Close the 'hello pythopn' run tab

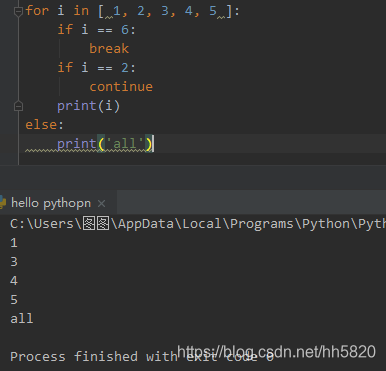(102, 203)
